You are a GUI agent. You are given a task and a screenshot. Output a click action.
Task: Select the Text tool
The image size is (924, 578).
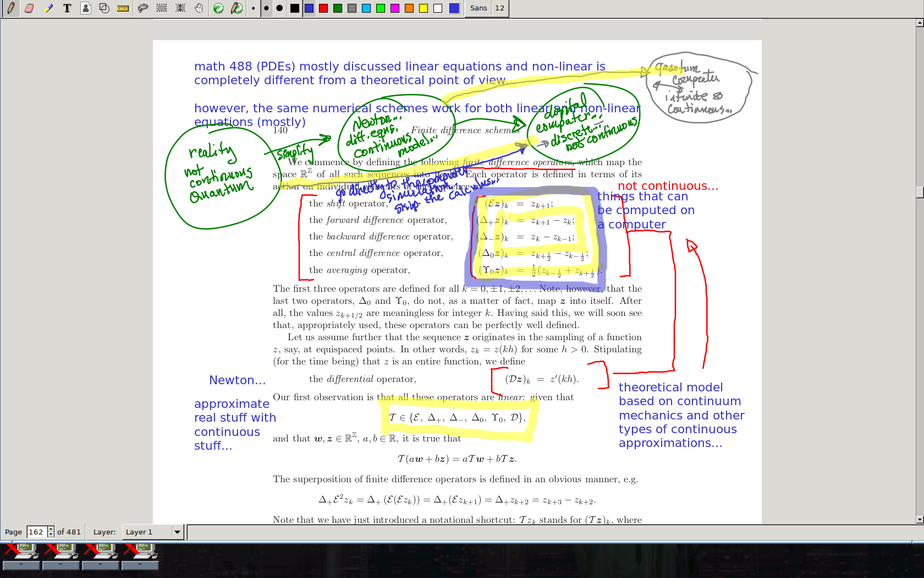click(x=67, y=8)
